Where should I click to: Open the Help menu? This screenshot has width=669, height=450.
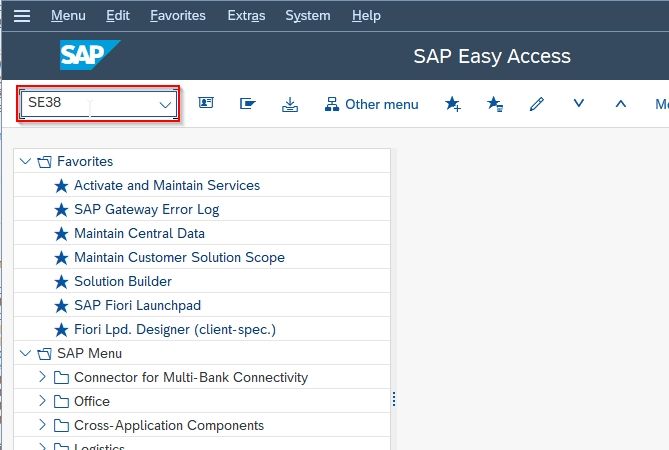coord(366,16)
